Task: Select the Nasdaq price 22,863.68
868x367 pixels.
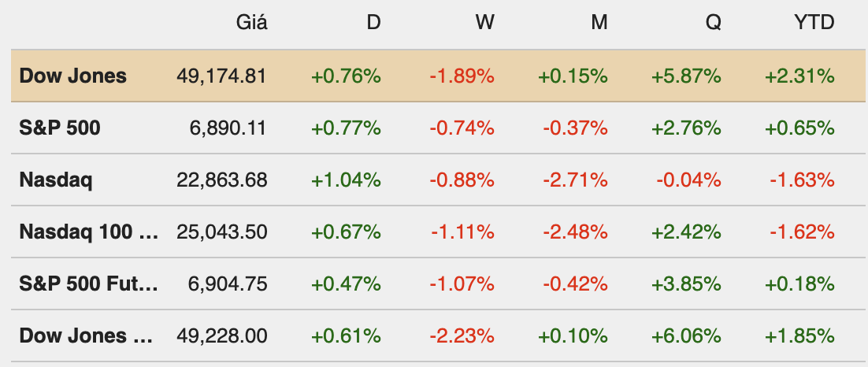Action: click(222, 180)
